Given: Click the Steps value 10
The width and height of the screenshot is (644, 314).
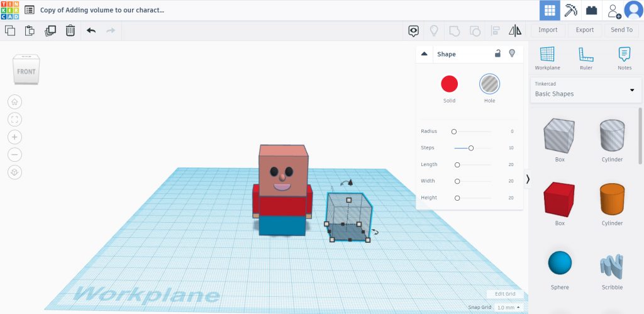Looking at the screenshot, I should point(511,148).
